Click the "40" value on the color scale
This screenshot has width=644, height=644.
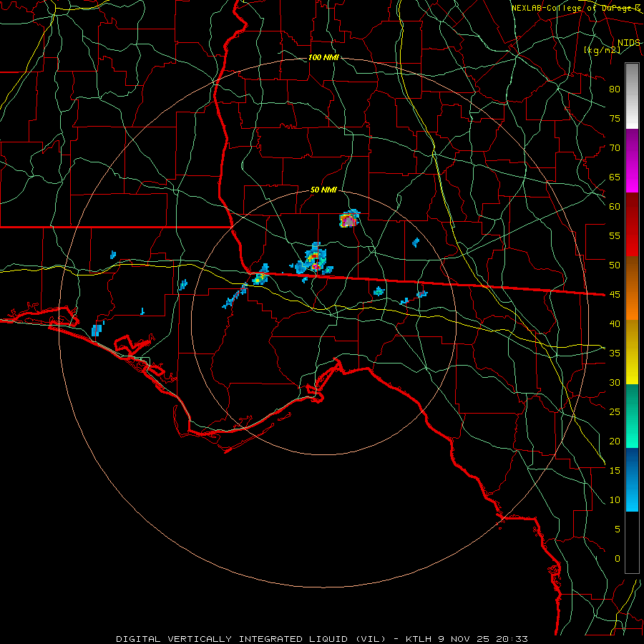(x=615, y=323)
